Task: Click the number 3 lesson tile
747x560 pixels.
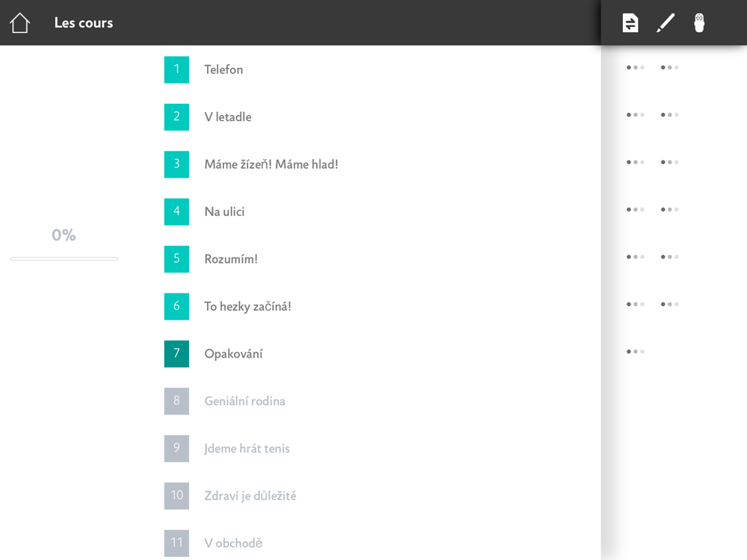Action: tap(176, 164)
